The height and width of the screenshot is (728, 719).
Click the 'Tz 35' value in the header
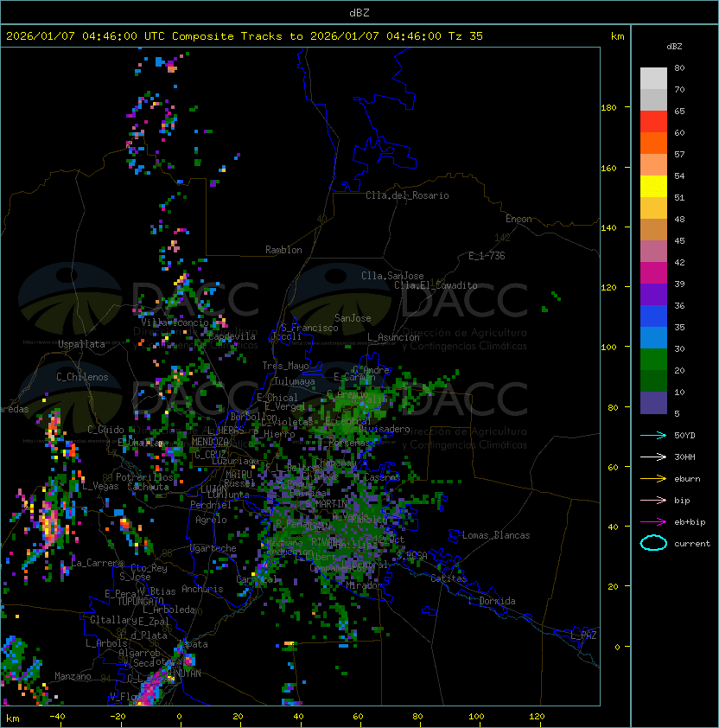coord(466,36)
